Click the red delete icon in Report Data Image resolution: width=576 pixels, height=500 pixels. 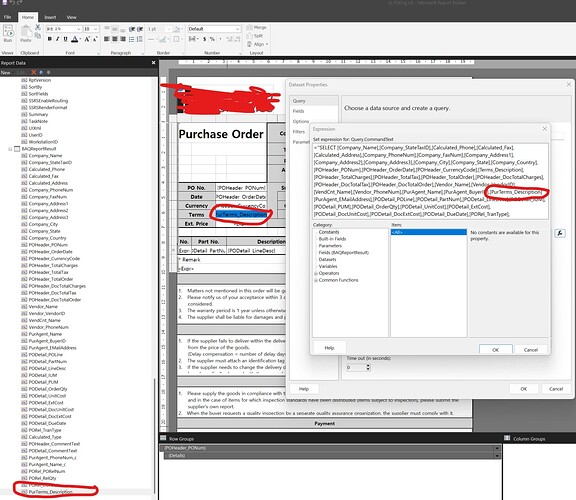pyautogui.click(x=33, y=72)
